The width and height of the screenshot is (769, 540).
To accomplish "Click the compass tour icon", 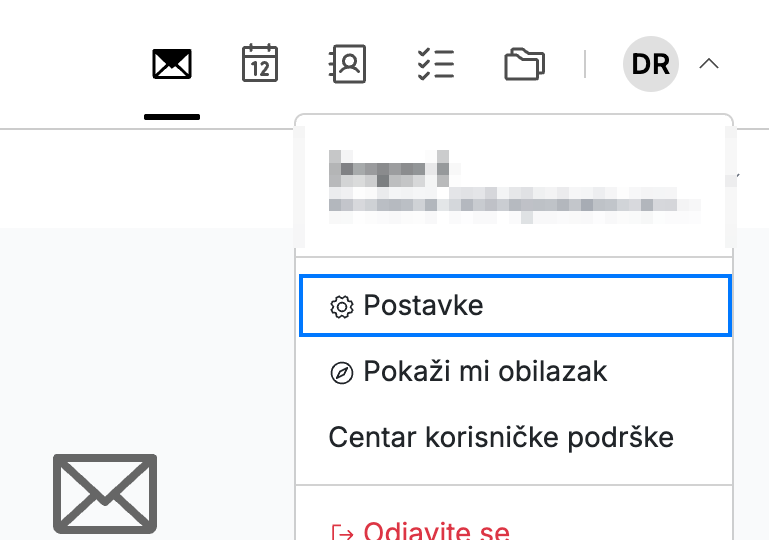I will [x=342, y=373].
